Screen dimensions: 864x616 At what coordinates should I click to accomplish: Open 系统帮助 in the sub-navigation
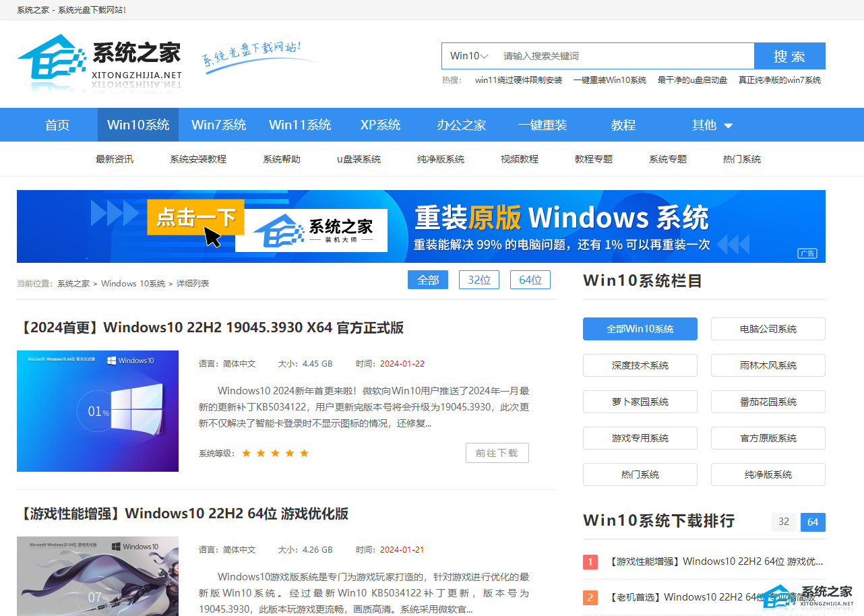click(x=282, y=159)
